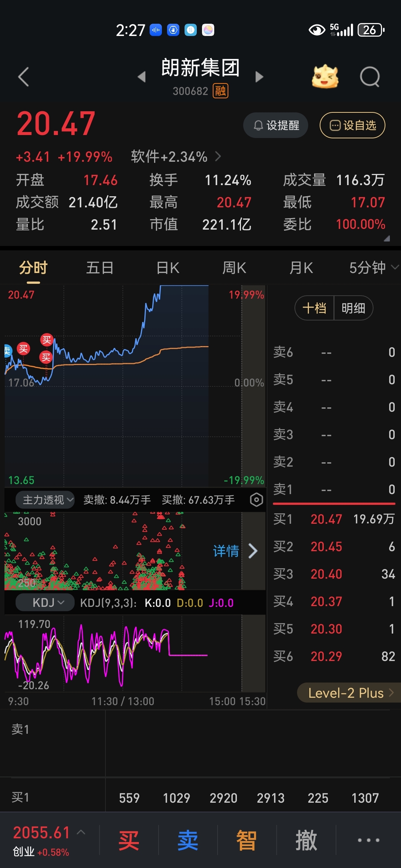Image resolution: width=401 pixels, height=868 pixels.
Task: Tap the stock name 朗新集团 title
Action: tap(200, 68)
